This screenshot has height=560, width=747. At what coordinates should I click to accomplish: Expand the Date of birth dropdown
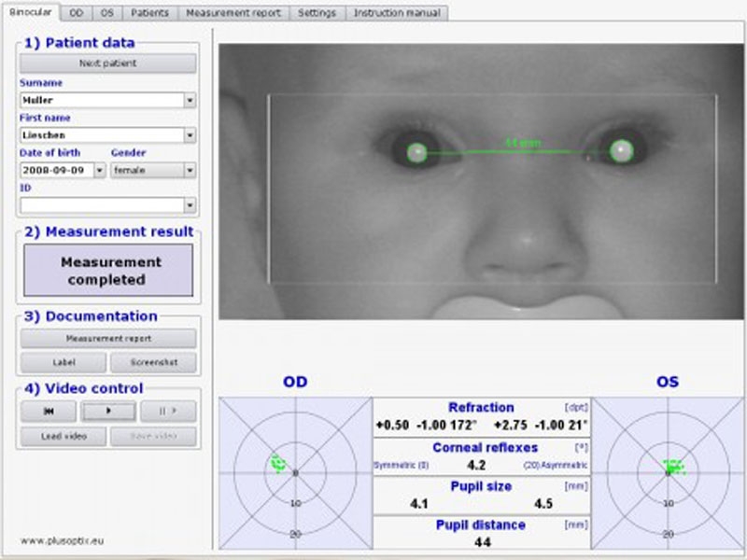pos(99,171)
